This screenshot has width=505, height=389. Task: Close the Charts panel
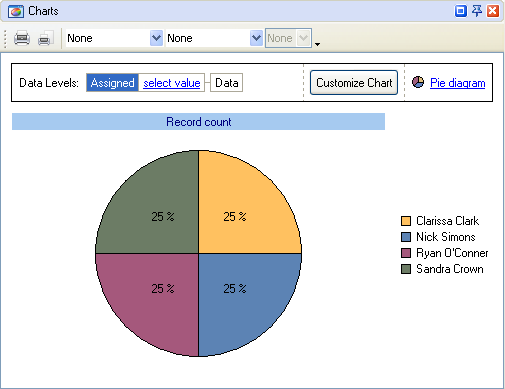click(x=493, y=11)
